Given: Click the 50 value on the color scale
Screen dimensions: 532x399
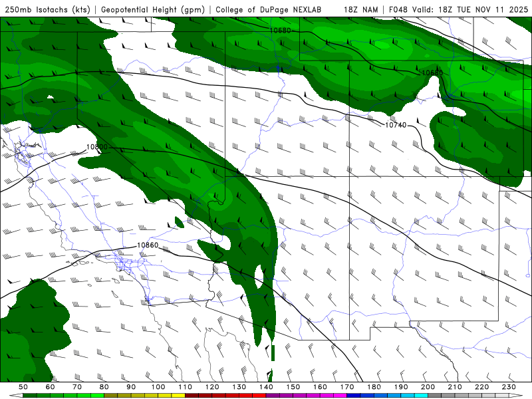Looking at the screenshot, I should [23, 387].
